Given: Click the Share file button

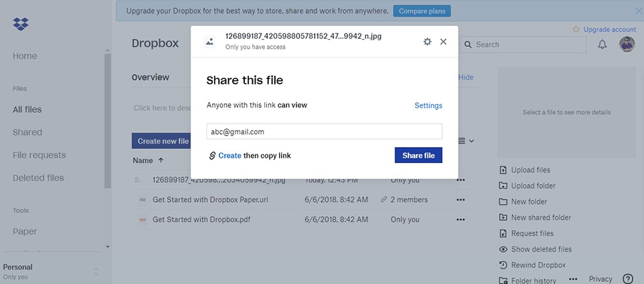Looking at the screenshot, I should [419, 155].
